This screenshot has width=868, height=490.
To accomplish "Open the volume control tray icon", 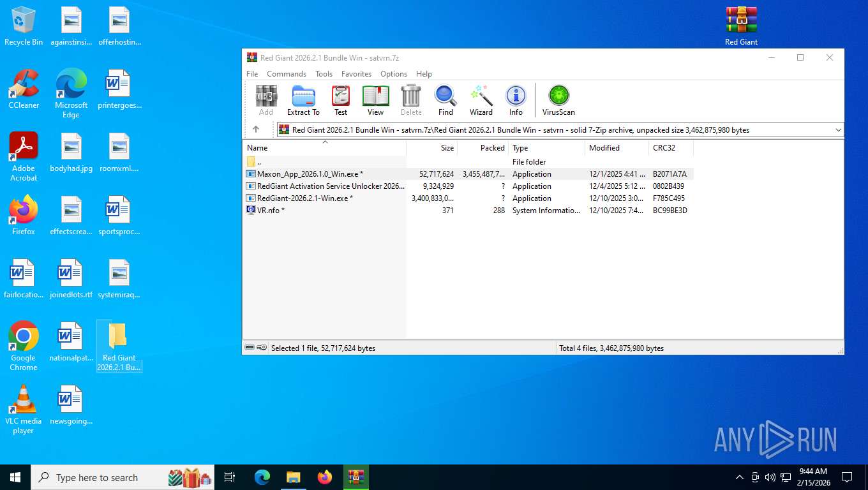I will 770,477.
